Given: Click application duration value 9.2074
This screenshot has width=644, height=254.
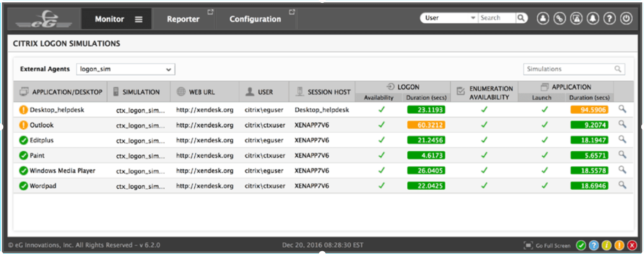Looking at the screenshot, I should (589, 125).
